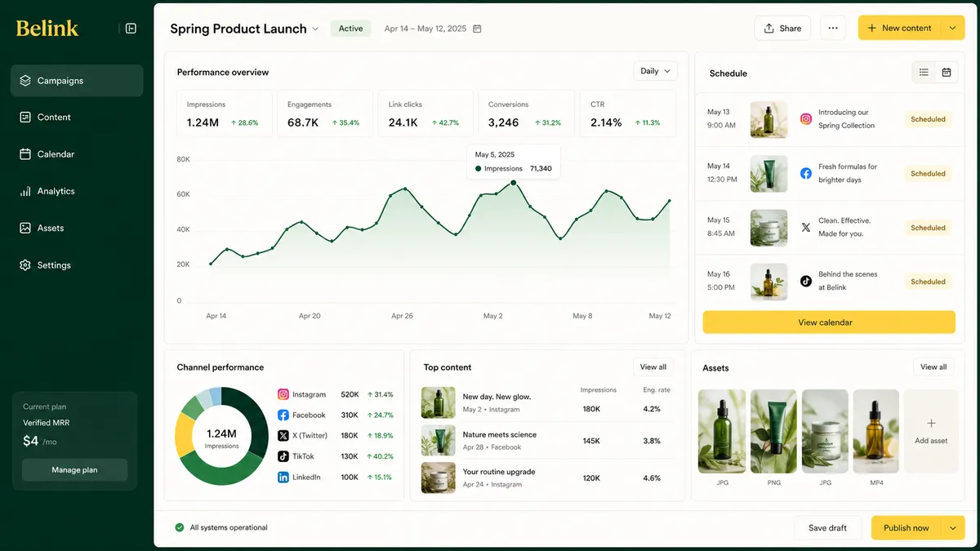The image size is (980, 551).
Task: Click the Belink logo
Action: (x=47, y=28)
